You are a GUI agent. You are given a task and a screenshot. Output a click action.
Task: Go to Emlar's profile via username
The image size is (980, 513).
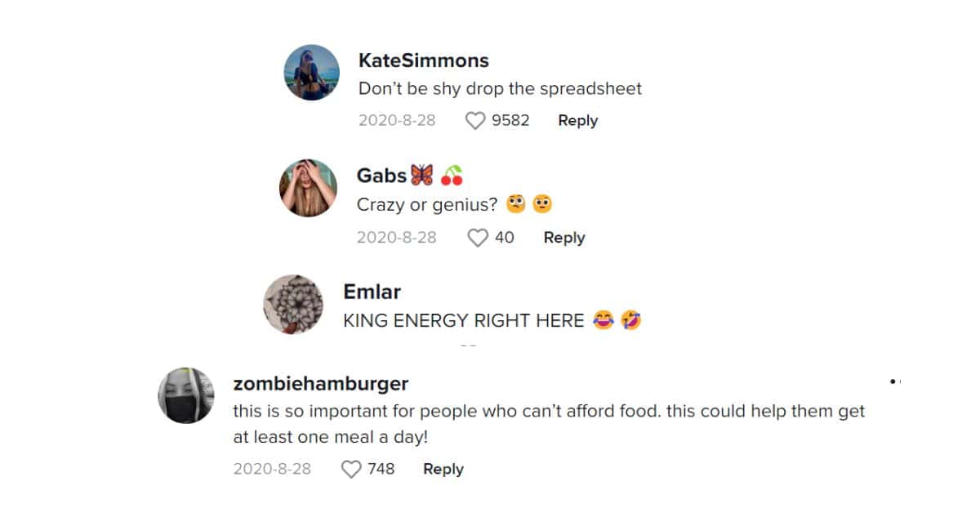tap(372, 292)
